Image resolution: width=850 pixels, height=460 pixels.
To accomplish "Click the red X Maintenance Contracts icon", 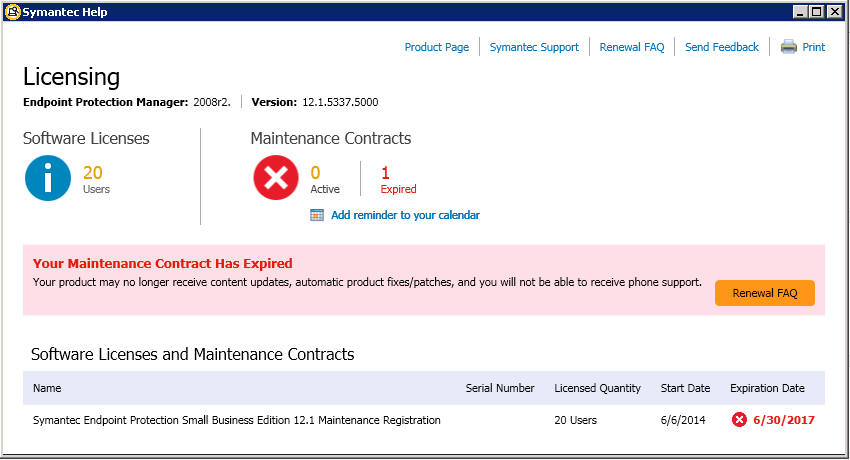I will [276, 178].
